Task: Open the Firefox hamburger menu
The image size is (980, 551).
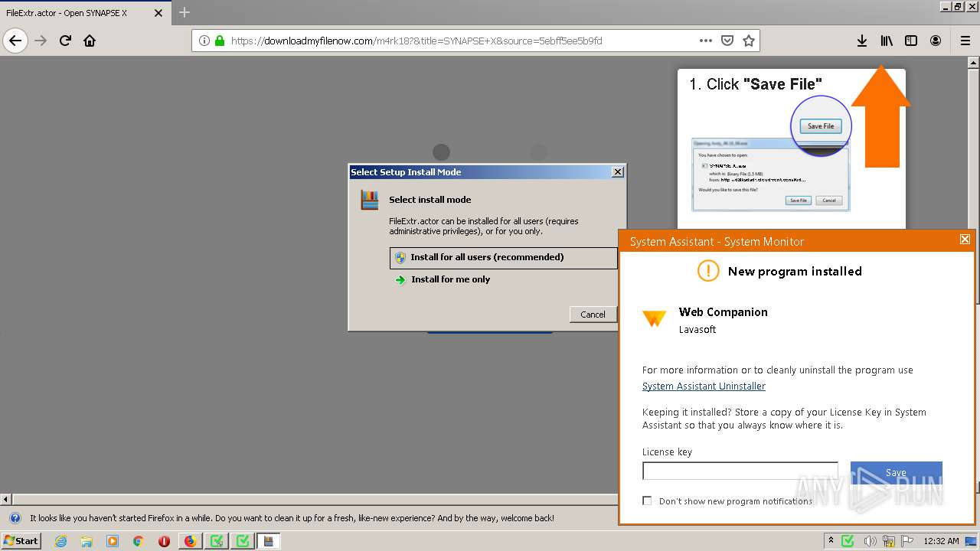Action: [965, 41]
